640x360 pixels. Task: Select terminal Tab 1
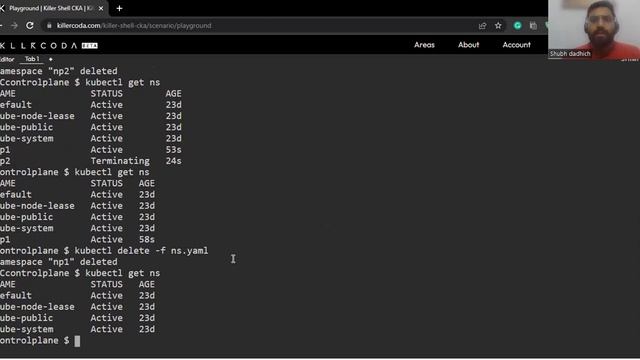tap(32, 59)
